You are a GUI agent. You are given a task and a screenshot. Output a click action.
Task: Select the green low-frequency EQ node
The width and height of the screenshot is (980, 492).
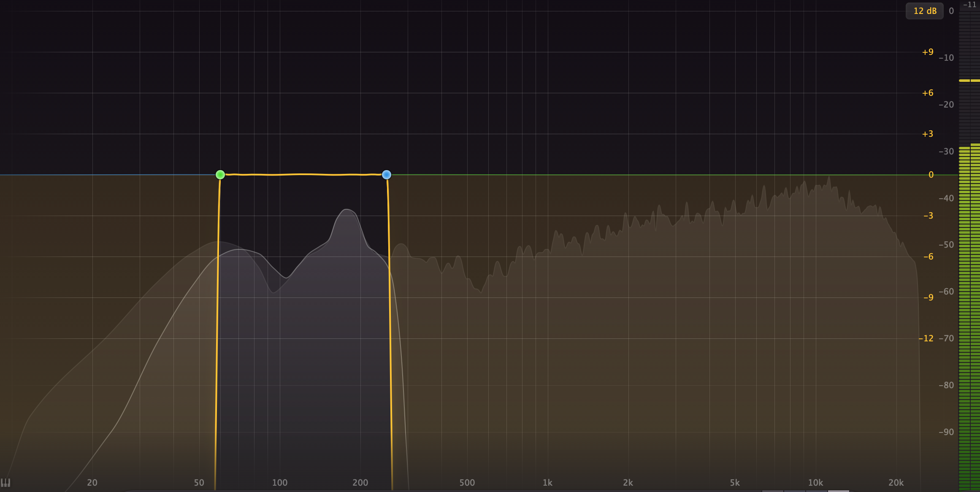coord(220,174)
